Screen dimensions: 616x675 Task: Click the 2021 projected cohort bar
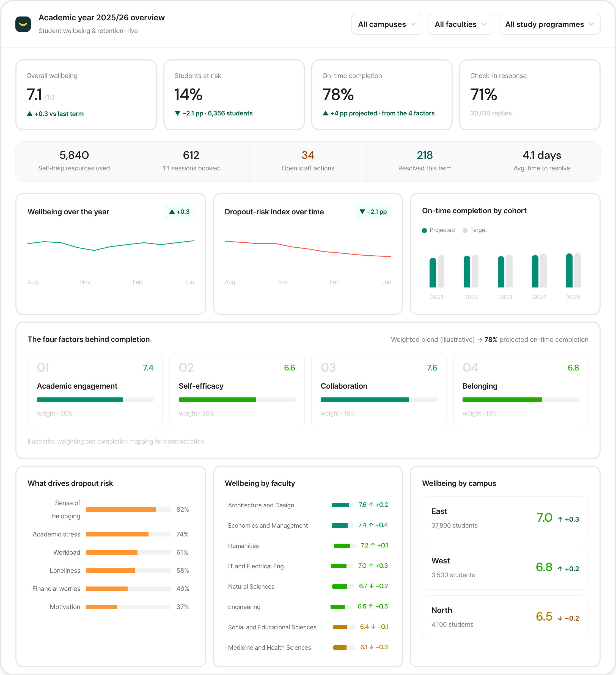[x=433, y=273]
